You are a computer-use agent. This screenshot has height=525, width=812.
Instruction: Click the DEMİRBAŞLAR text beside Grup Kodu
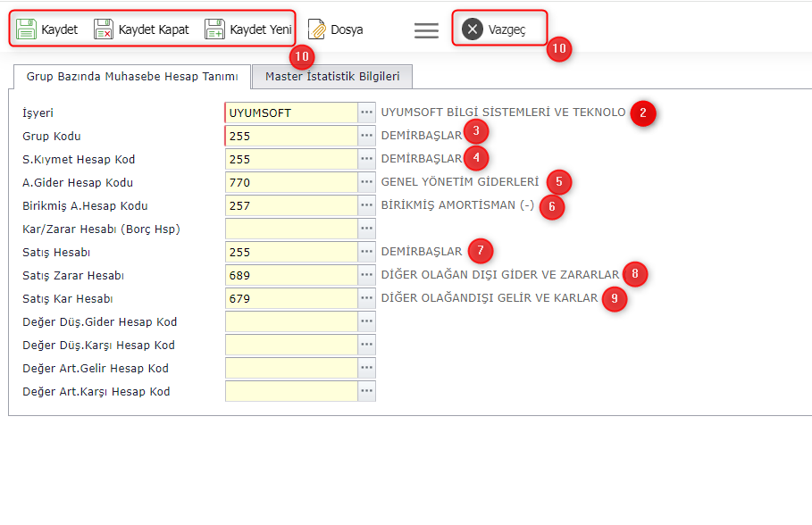click(422, 136)
